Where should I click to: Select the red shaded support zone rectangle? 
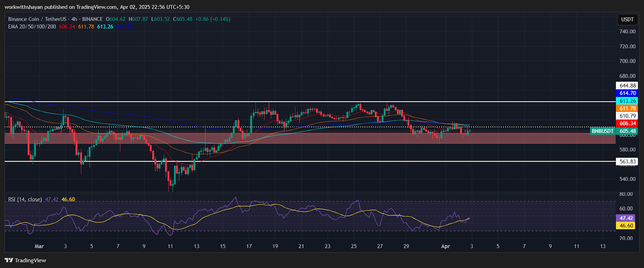[282, 138]
